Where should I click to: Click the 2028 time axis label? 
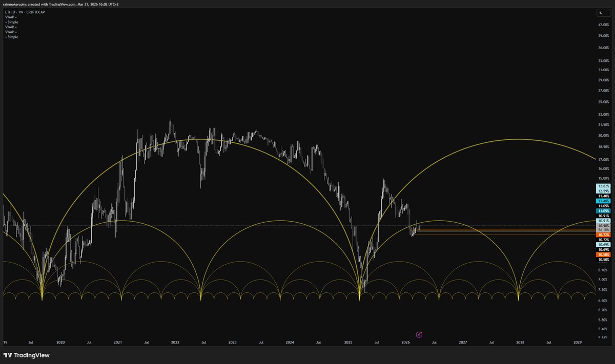pos(520,342)
